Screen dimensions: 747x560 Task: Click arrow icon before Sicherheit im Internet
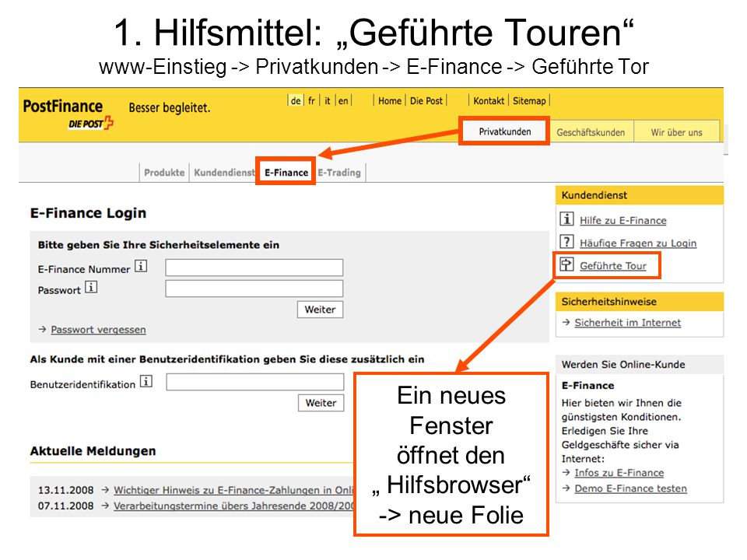(x=566, y=322)
